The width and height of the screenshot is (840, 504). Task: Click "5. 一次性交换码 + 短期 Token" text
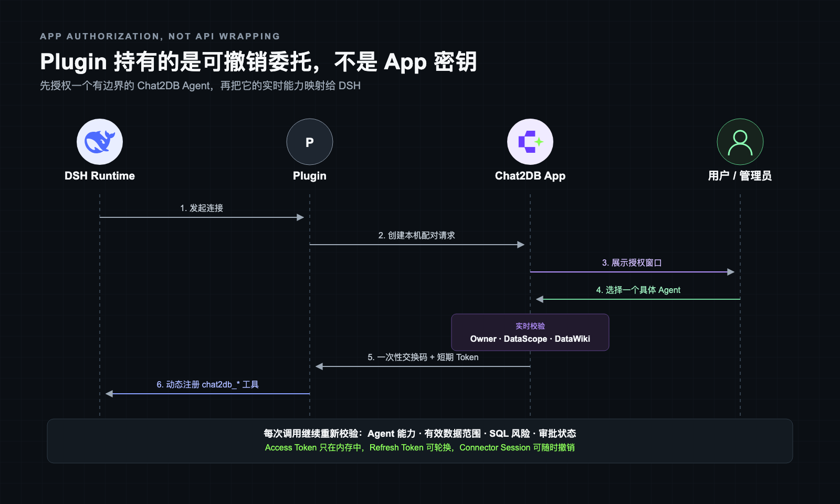[x=423, y=357]
